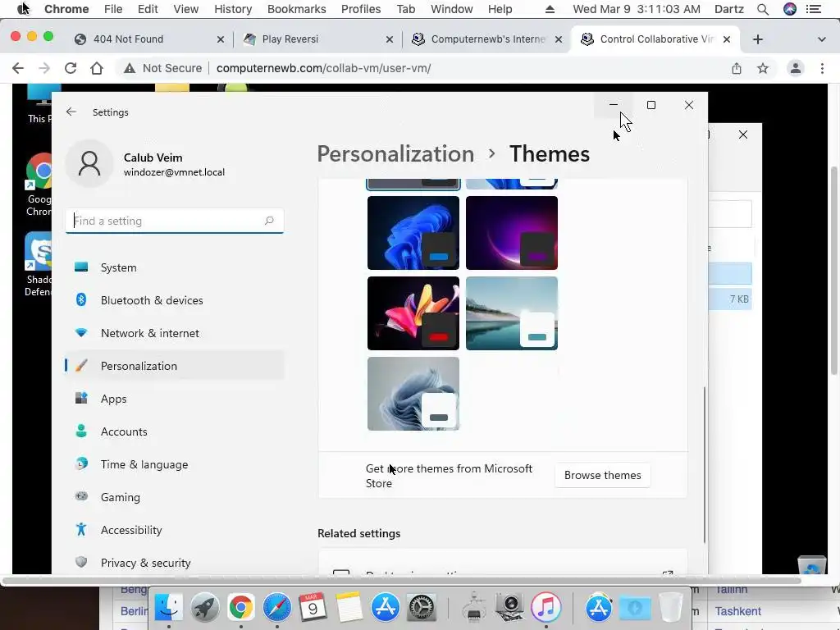Apply the purple glow theme
The width and height of the screenshot is (840, 630).
point(512,232)
